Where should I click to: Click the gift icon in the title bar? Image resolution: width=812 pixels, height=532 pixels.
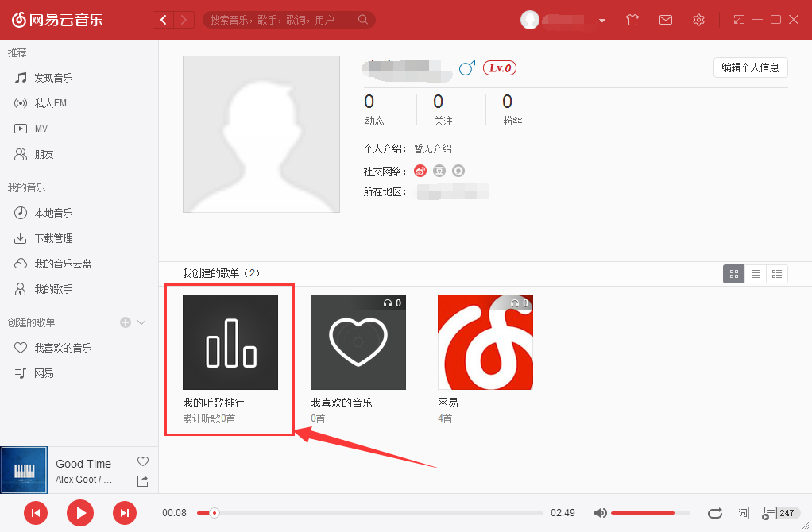(632, 19)
